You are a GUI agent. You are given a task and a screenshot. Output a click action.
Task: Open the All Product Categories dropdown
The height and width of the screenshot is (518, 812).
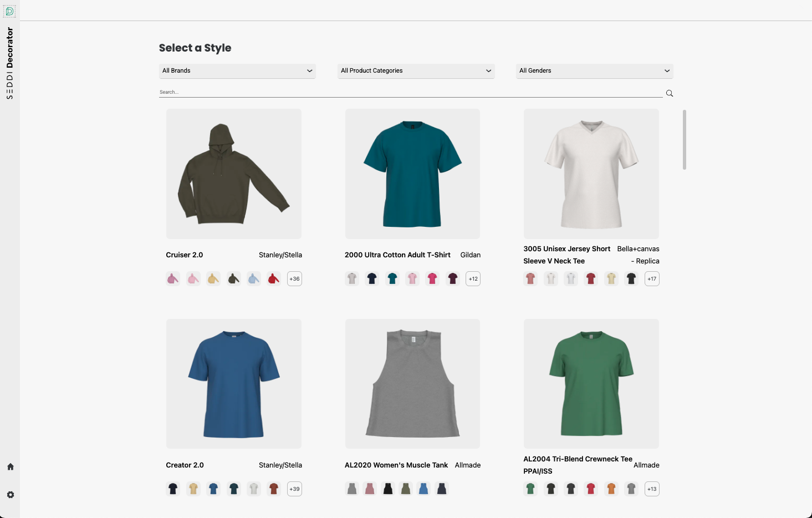point(416,71)
